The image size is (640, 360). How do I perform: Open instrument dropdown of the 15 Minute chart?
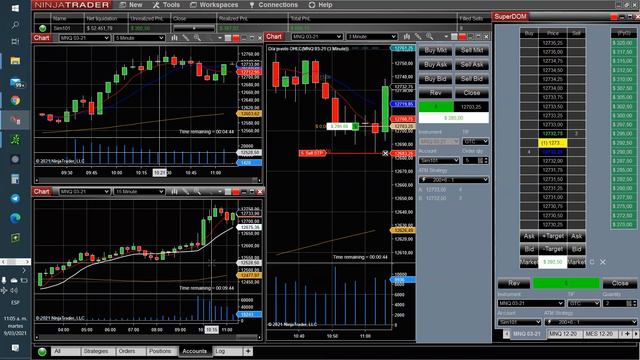[x=84, y=191]
